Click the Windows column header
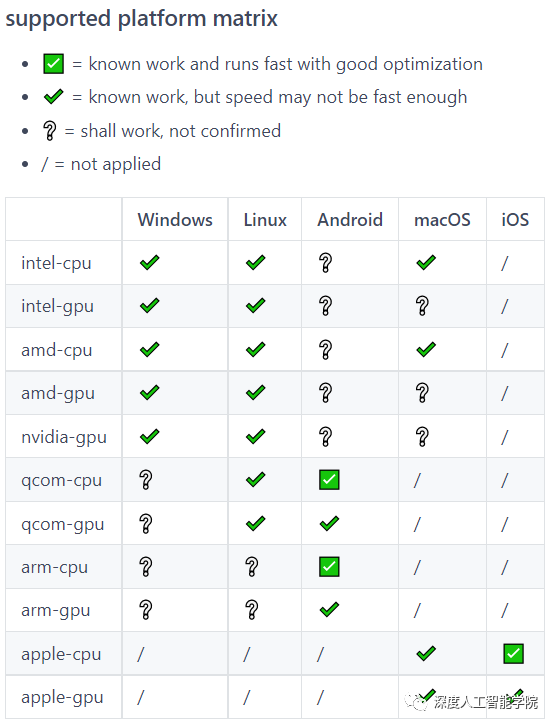The height and width of the screenshot is (727, 555). (175, 219)
